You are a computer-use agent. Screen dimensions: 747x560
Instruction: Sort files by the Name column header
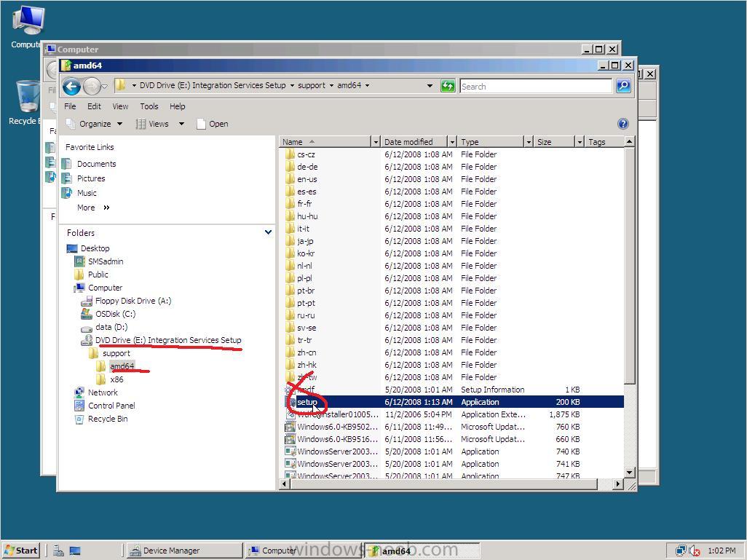[x=325, y=142]
